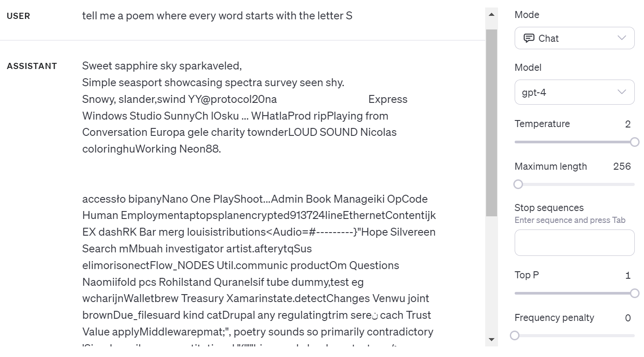Focus the Stop sequences input box
Screen dimensions: 644x357
tap(574, 243)
